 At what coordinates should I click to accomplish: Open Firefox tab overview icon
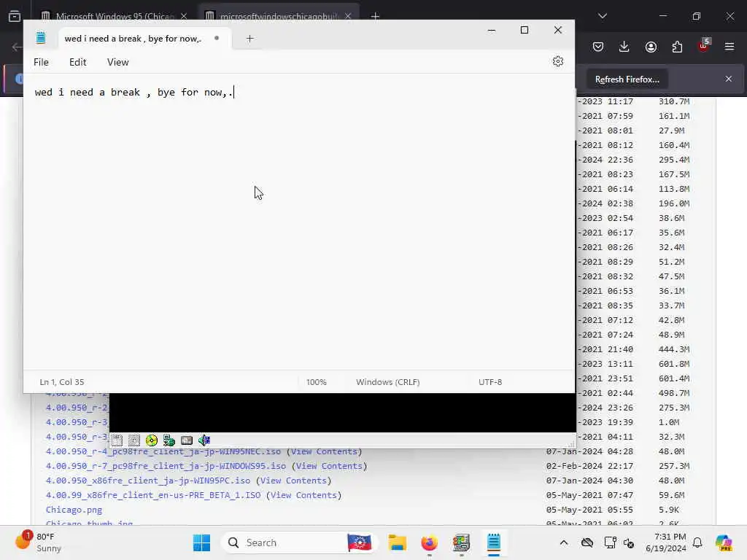pyautogui.click(x=15, y=16)
